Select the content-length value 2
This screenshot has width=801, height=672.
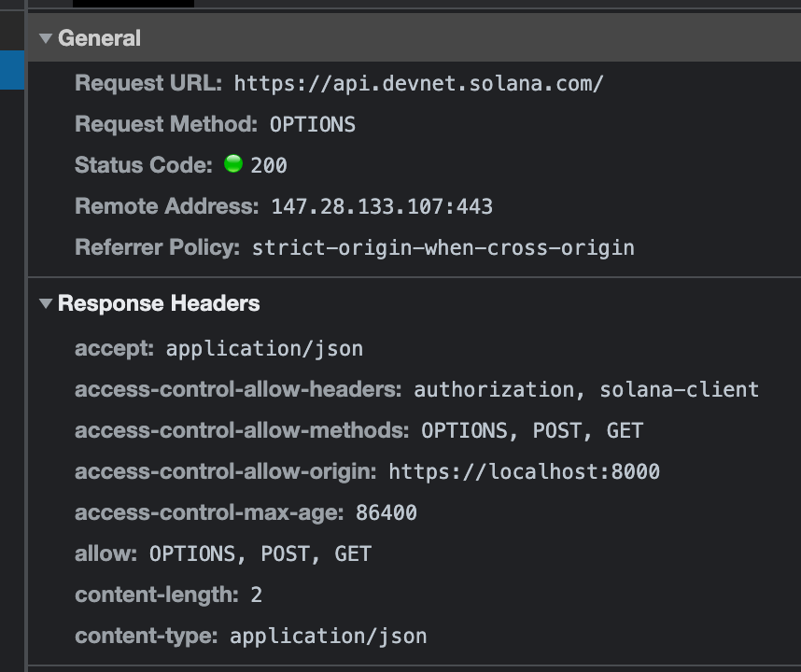(x=257, y=595)
